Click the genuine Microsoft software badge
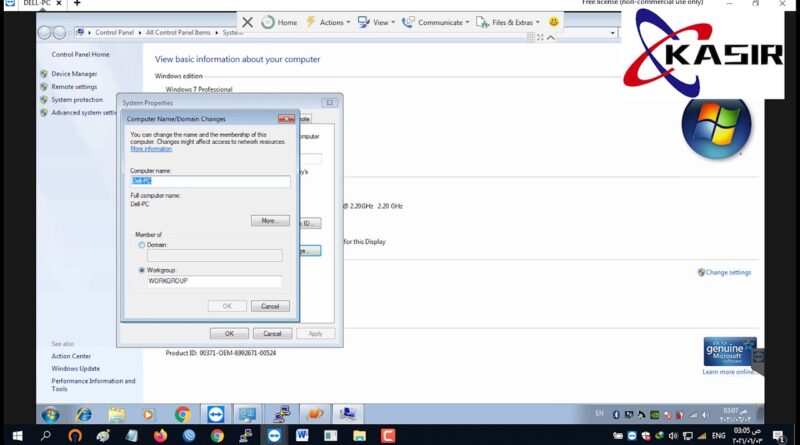The width and height of the screenshot is (800, 445). 730,351
